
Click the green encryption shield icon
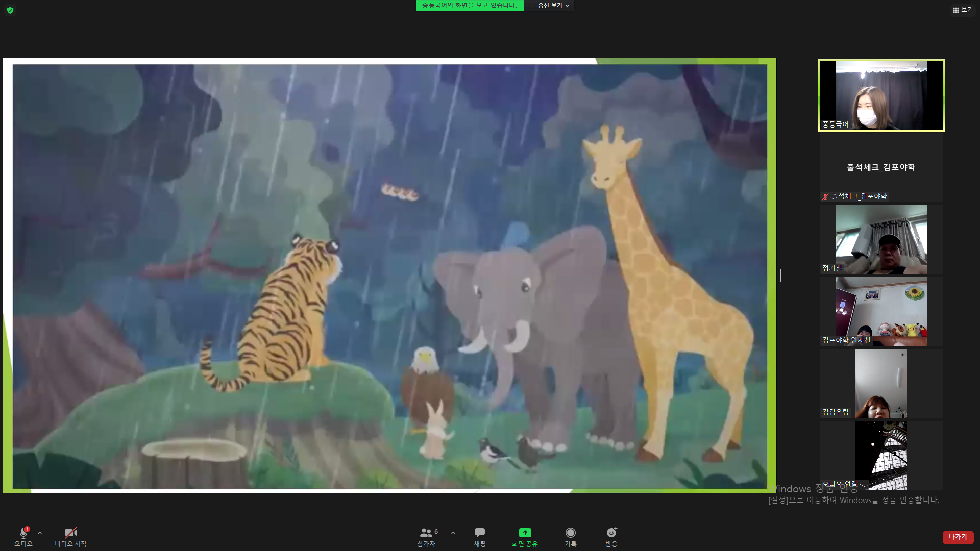tap(10, 10)
